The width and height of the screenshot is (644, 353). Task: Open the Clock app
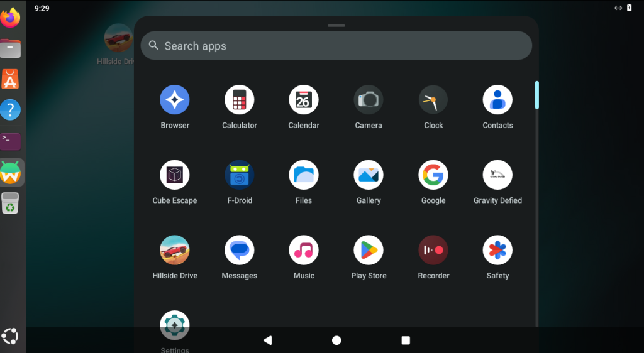[x=433, y=100]
